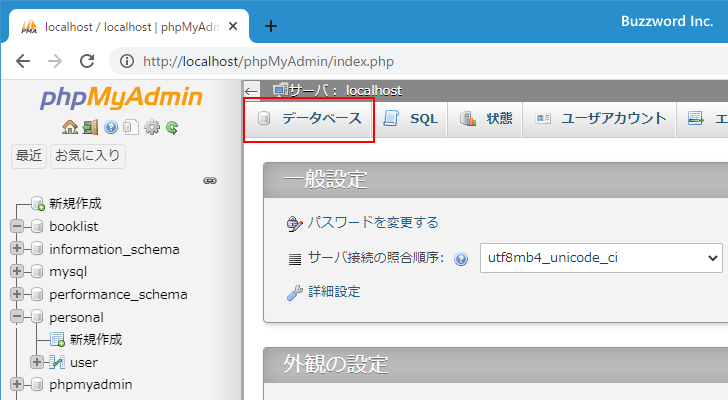The width and height of the screenshot is (728, 400).
Task: Click the logout door icon
Action: [x=90, y=127]
